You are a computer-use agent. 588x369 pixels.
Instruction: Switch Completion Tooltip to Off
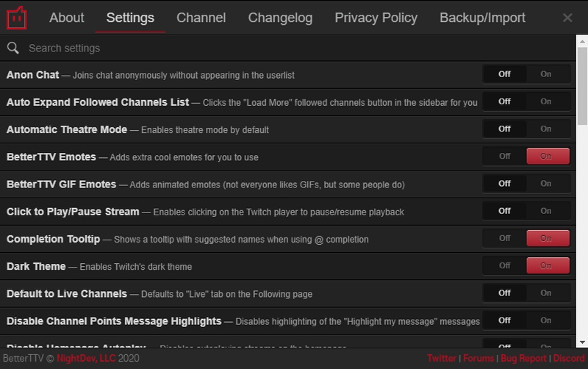504,238
